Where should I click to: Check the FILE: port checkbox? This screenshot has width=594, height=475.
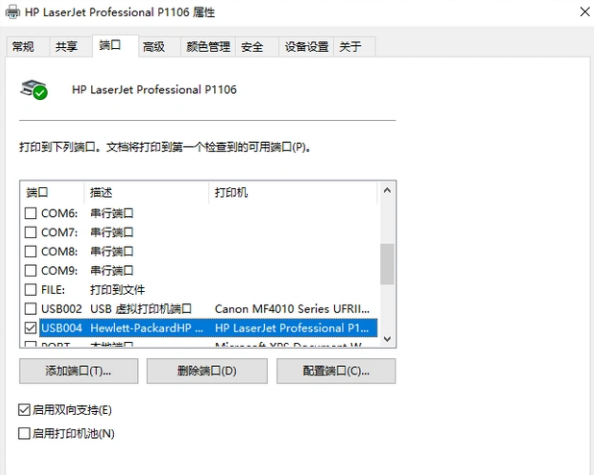(30, 290)
